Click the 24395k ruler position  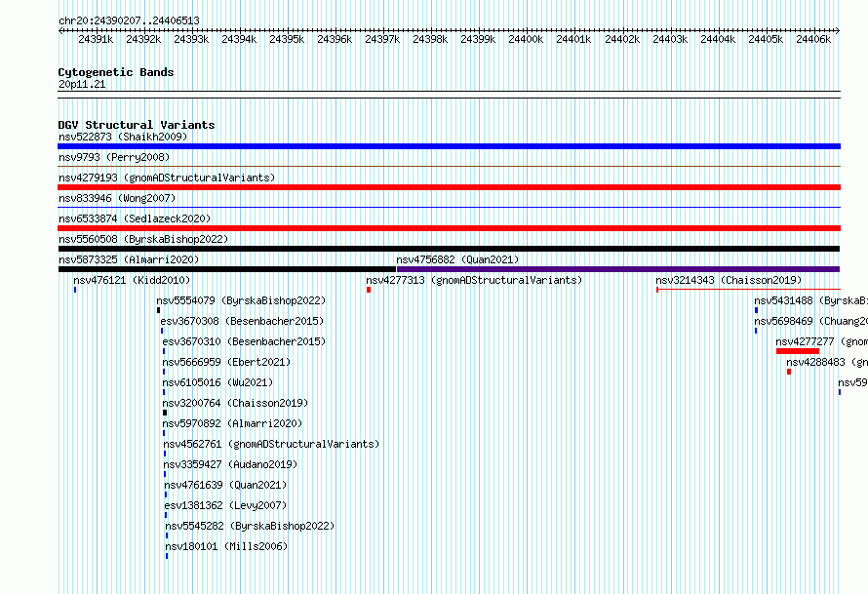coord(287,39)
